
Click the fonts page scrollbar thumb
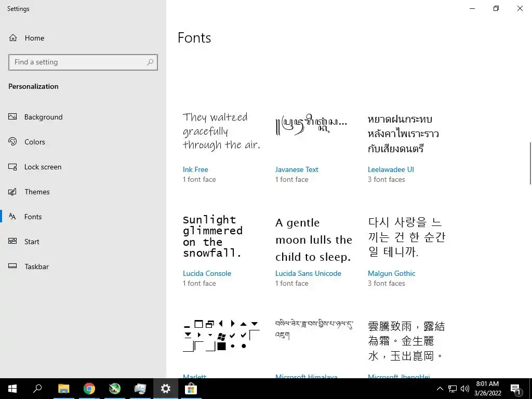(530, 164)
